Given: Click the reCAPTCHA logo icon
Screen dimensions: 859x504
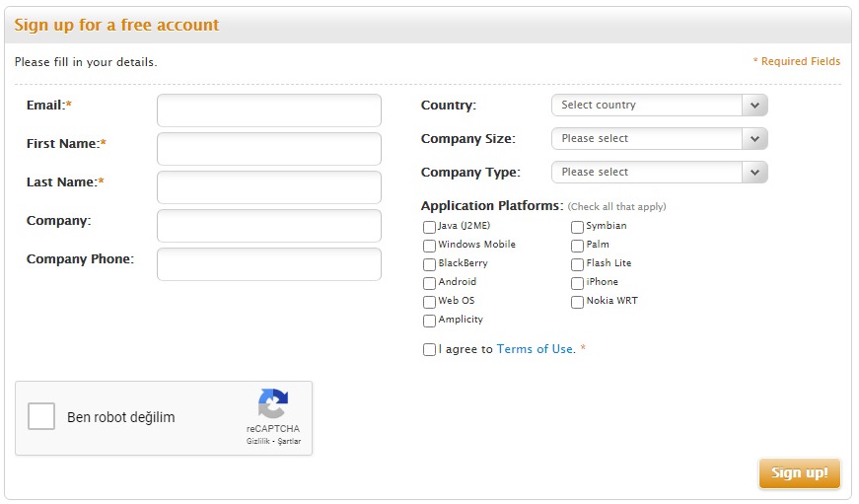Looking at the screenshot, I should click(x=273, y=404).
